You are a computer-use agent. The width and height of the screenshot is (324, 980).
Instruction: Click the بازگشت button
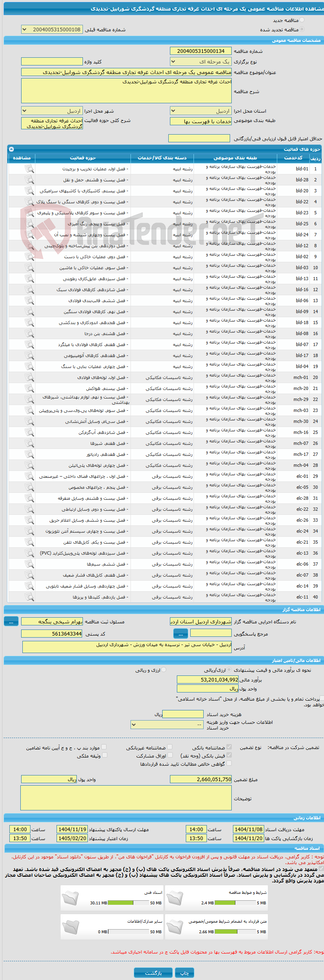click(153, 973)
